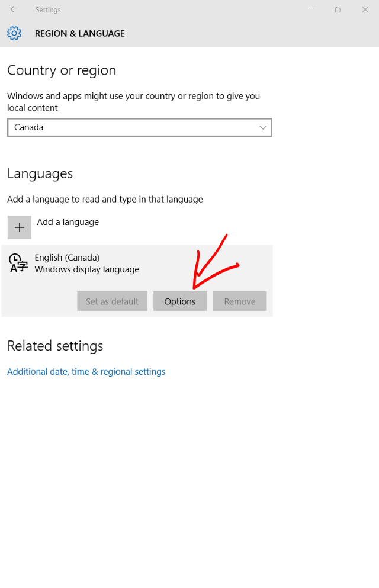Go back with the arrow icon
Image resolution: width=379 pixels, height=588 pixels.
click(14, 9)
